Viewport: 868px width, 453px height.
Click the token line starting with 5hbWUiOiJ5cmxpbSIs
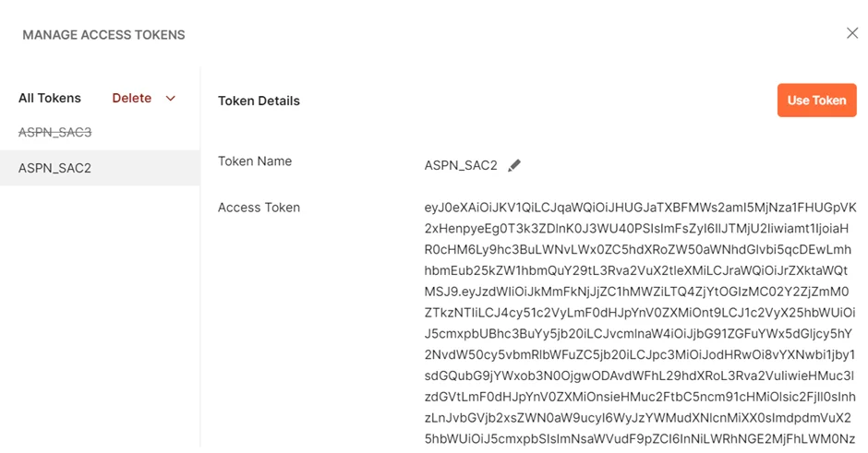pyautogui.click(x=640, y=439)
